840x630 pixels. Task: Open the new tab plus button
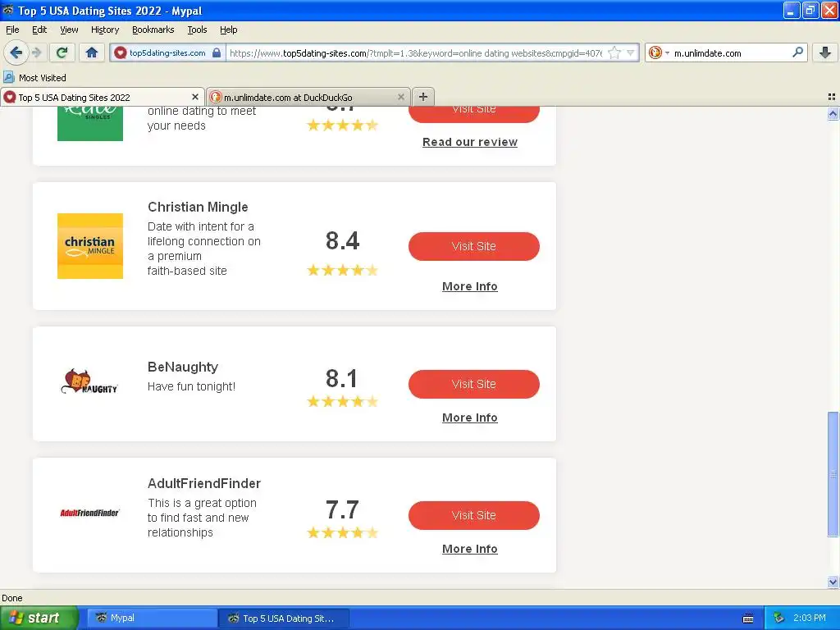423,97
